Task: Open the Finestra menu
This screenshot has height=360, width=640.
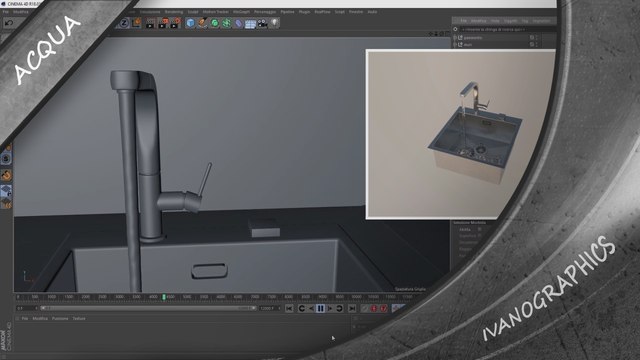Action: pyautogui.click(x=356, y=12)
